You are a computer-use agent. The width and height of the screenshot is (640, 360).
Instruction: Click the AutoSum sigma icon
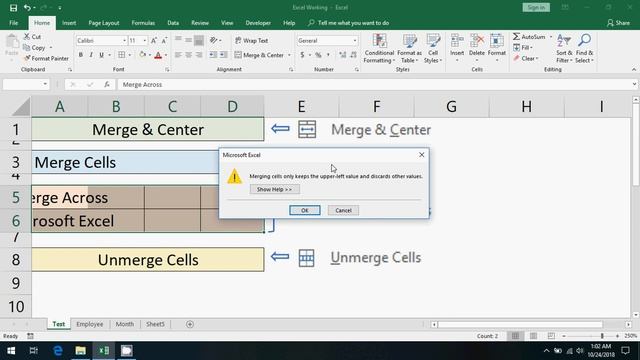coord(516,37)
